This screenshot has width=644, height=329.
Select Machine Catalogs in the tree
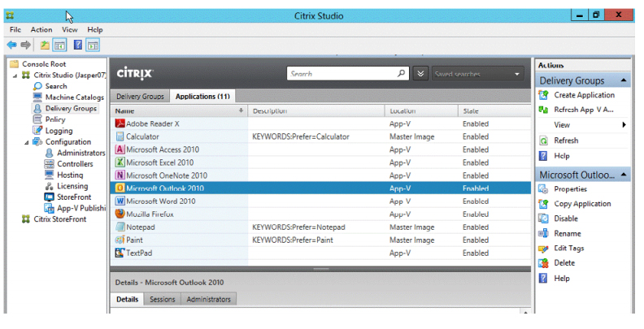[x=74, y=97]
